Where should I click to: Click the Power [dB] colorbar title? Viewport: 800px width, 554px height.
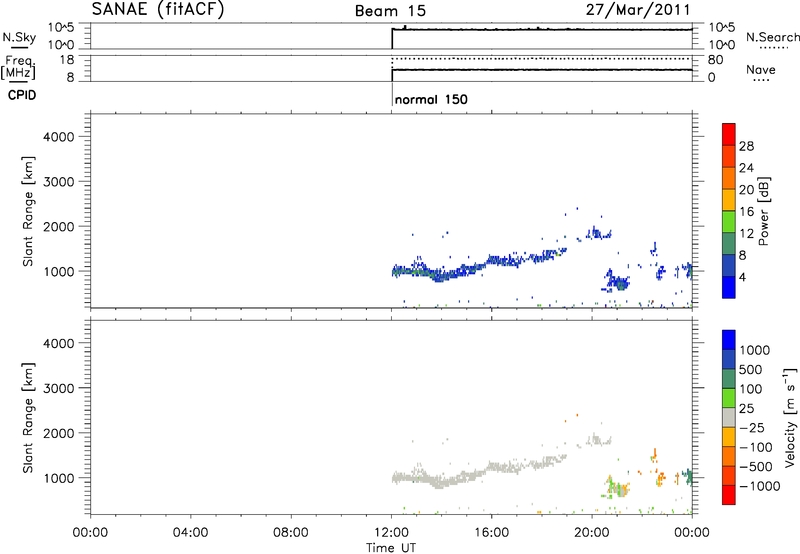(x=763, y=211)
